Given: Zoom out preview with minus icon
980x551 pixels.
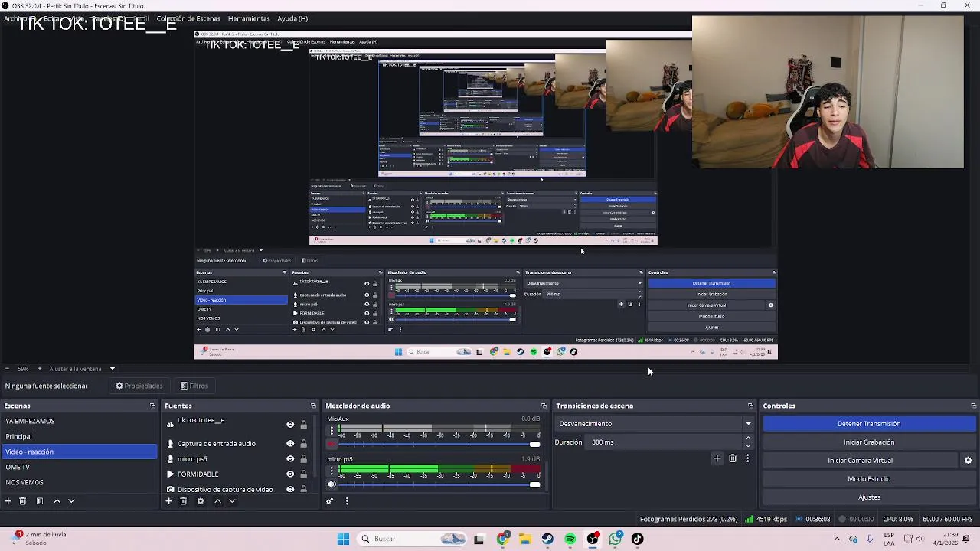Looking at the screenshot, I should tap(7, 369).
